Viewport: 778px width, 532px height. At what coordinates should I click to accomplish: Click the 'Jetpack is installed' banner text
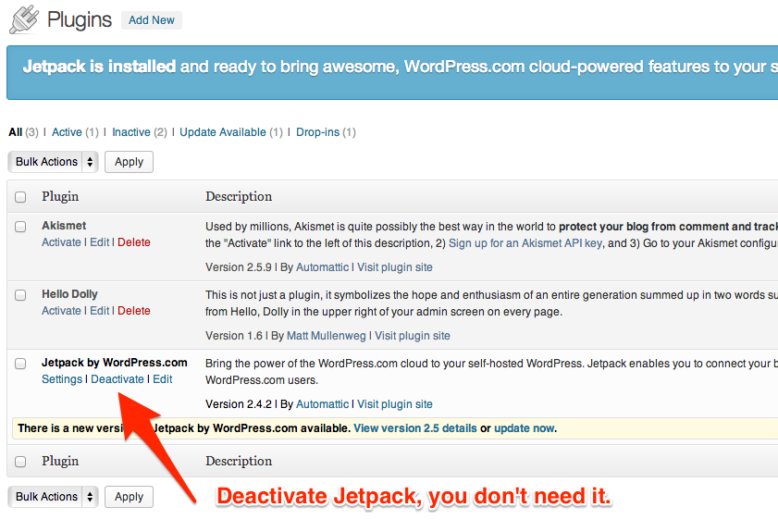coord(99,67)
